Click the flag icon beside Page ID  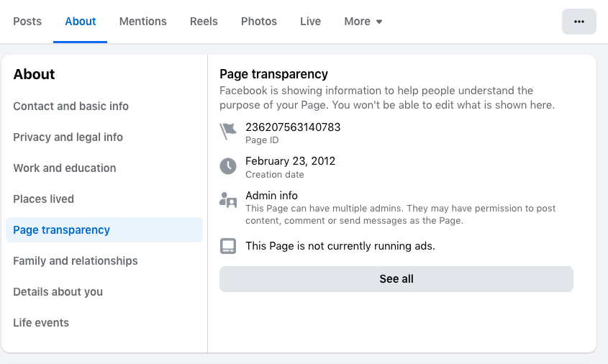228,132
